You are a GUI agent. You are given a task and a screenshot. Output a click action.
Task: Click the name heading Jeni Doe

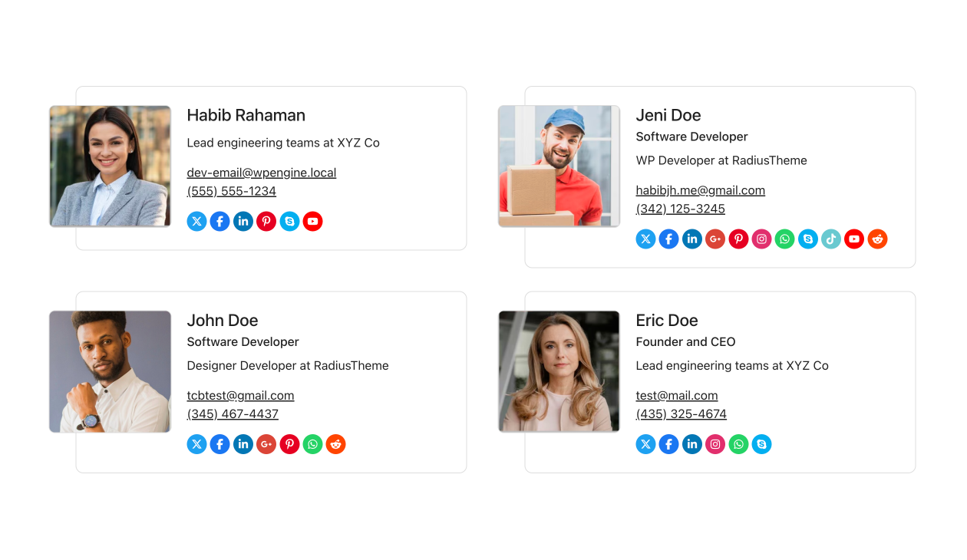pyautogui.click(x=668, y=115)
